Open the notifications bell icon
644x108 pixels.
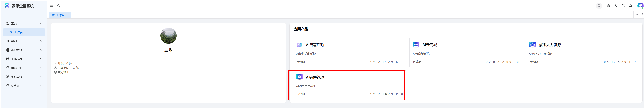click(631, 6)
